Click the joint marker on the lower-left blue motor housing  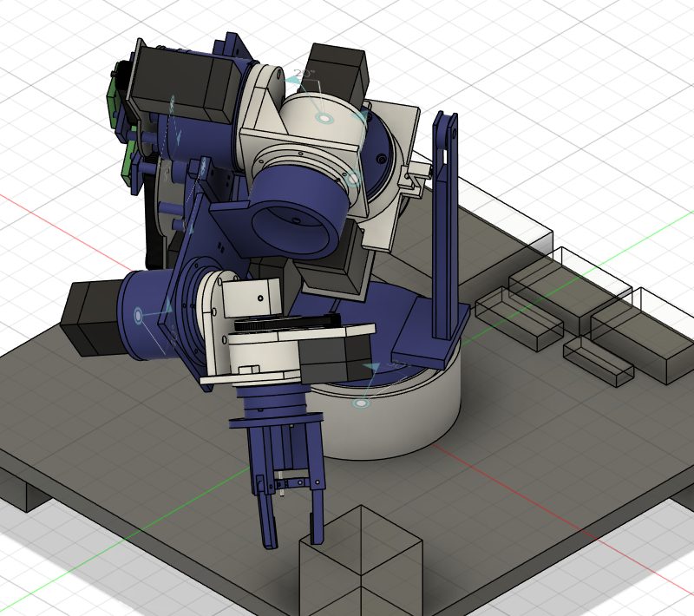[x=138, y=316]
